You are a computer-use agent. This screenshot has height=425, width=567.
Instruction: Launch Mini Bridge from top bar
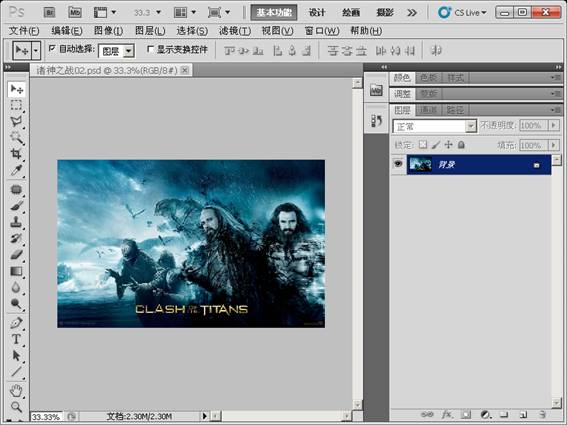[x=75, y=13]
